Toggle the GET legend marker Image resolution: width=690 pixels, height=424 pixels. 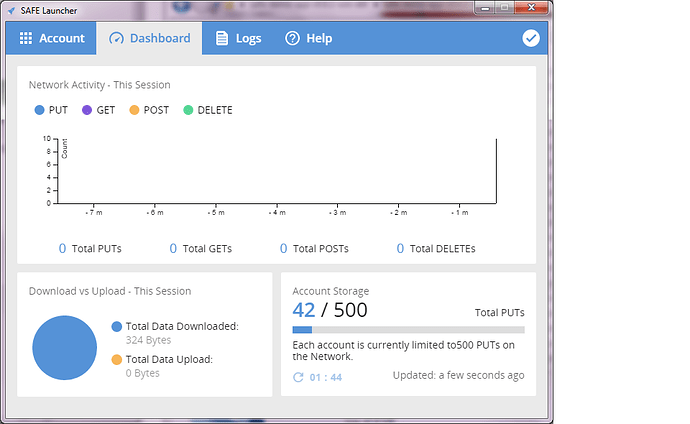point(87,110)
